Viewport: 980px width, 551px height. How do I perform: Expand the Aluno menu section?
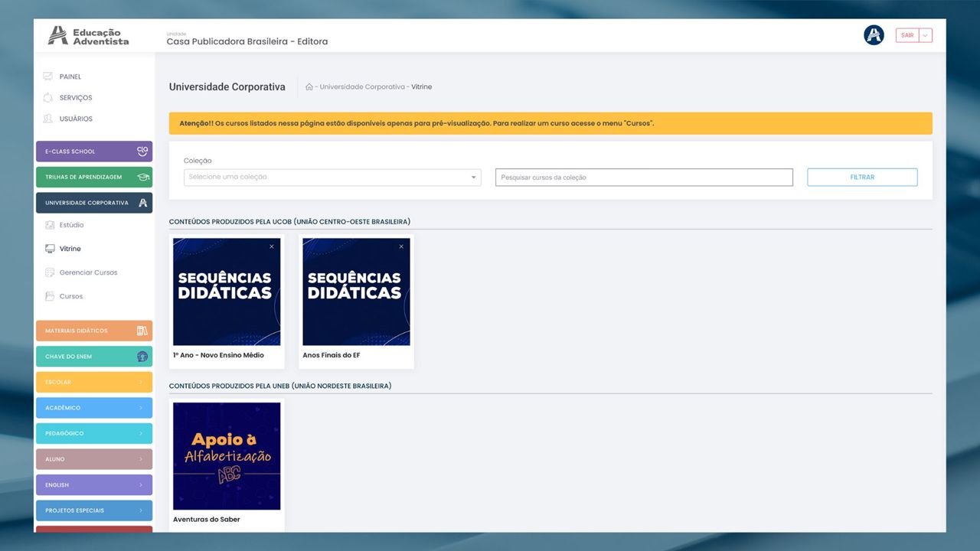coord(94,459)
